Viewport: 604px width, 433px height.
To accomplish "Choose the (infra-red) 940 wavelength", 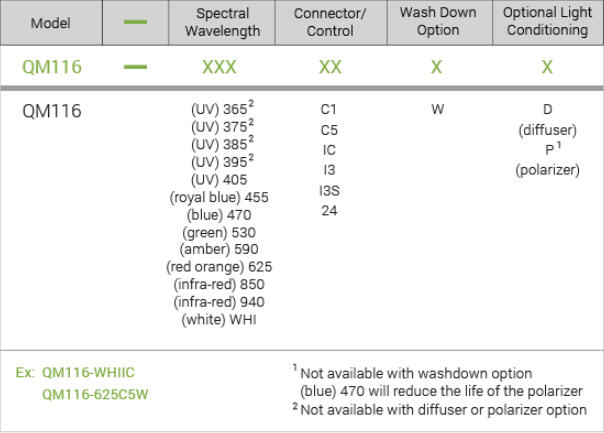I will pyautogui.click(x=219, y=302).
